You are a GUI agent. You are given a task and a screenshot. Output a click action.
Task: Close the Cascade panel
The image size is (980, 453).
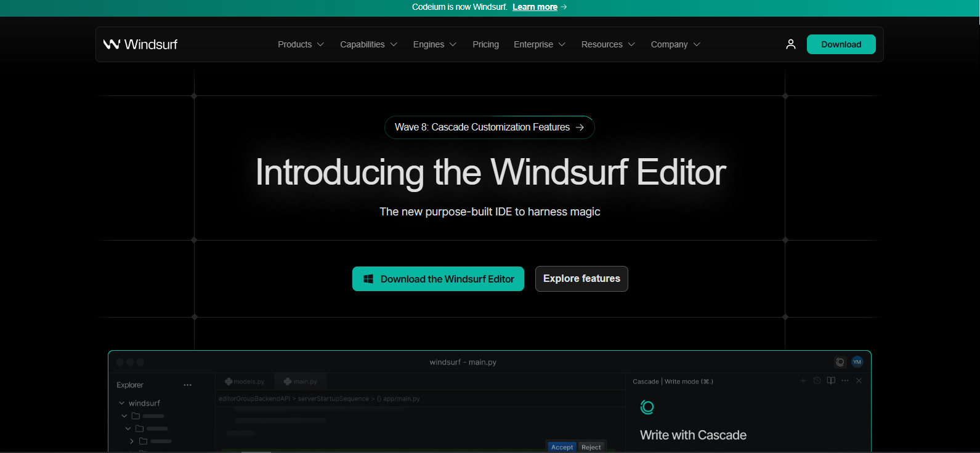coord(859,381)
